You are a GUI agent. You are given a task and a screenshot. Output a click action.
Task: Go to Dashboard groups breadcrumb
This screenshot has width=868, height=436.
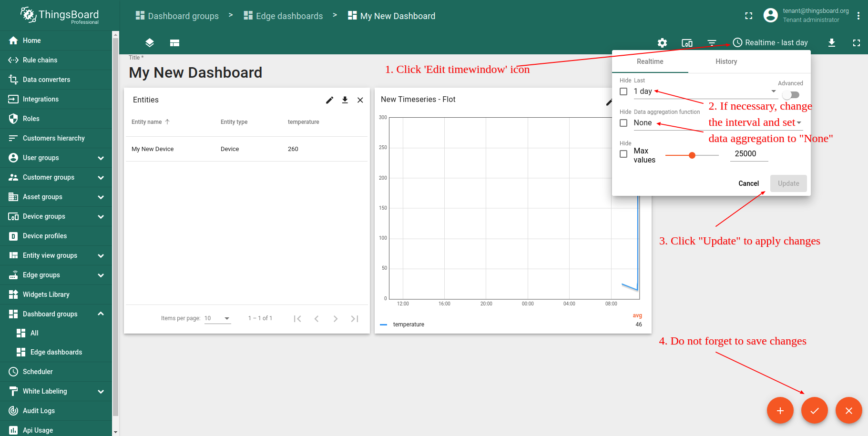[177, 16]
